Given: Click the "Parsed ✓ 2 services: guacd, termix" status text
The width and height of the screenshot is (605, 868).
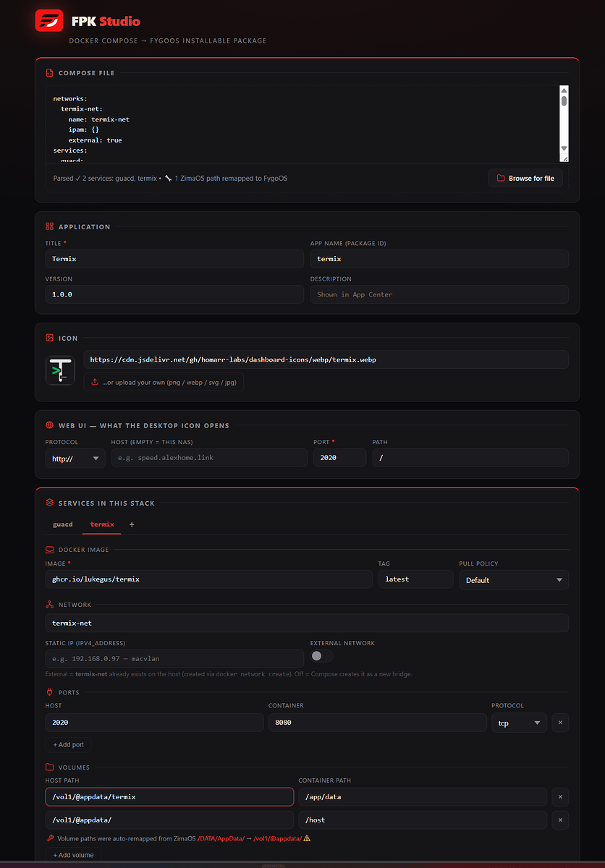Looking at the screenshot, I should click(105, 178).
